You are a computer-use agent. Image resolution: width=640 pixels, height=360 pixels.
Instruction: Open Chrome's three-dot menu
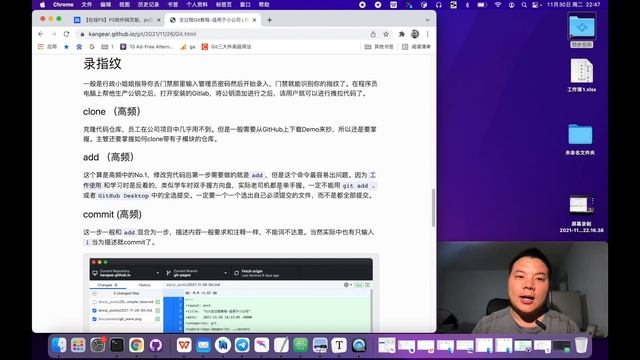coord(427,34)
